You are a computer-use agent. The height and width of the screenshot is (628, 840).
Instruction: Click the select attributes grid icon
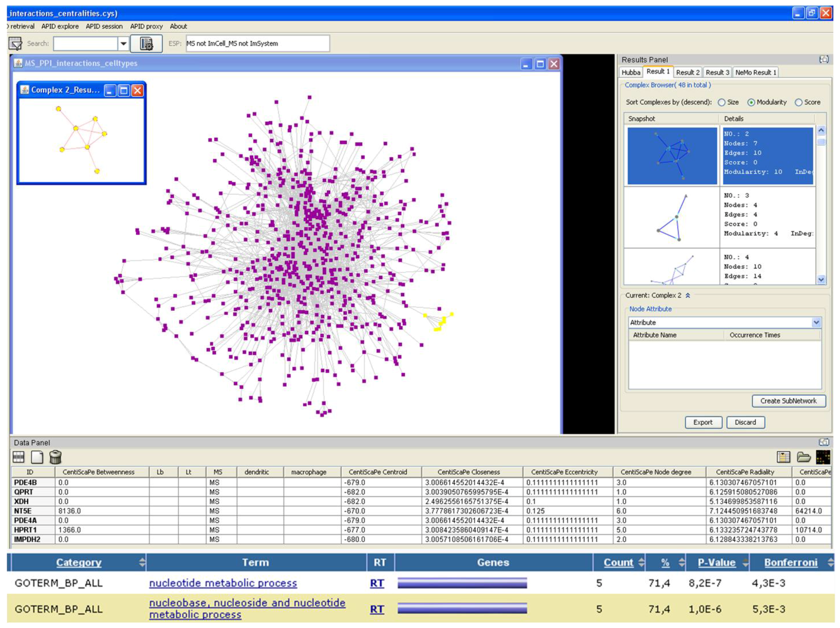coord(18,457)
